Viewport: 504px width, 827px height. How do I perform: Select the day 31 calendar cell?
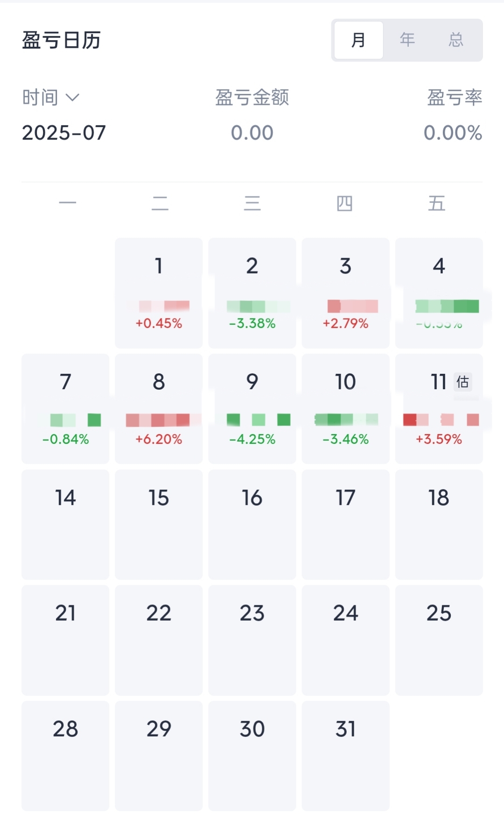tap(345, 756)
